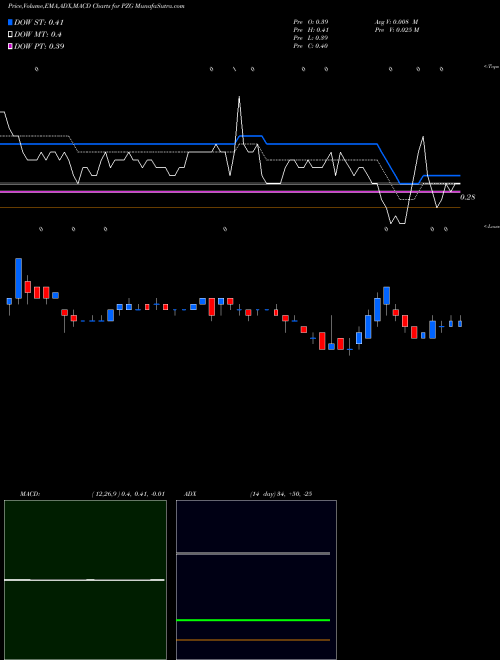Screen dimensions: 500x660
Task: Click the tallest blue candlestick at chart's left
Action: (19, 278)
